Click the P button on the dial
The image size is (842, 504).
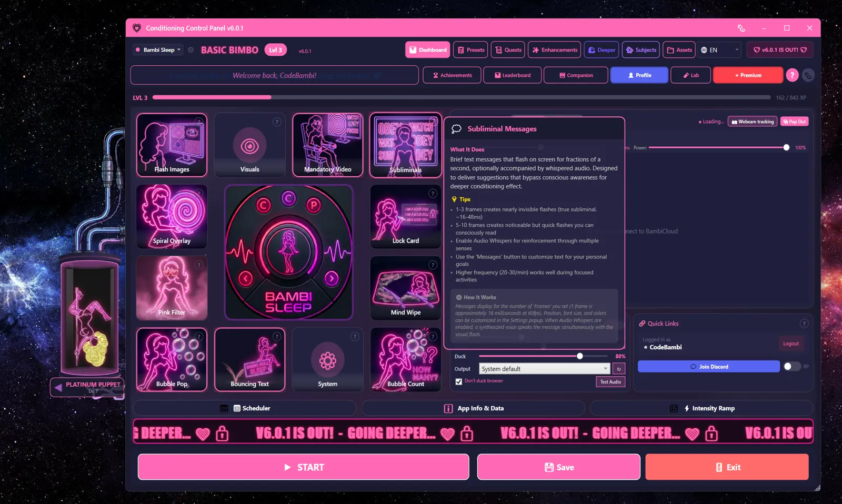click(314, 205)
